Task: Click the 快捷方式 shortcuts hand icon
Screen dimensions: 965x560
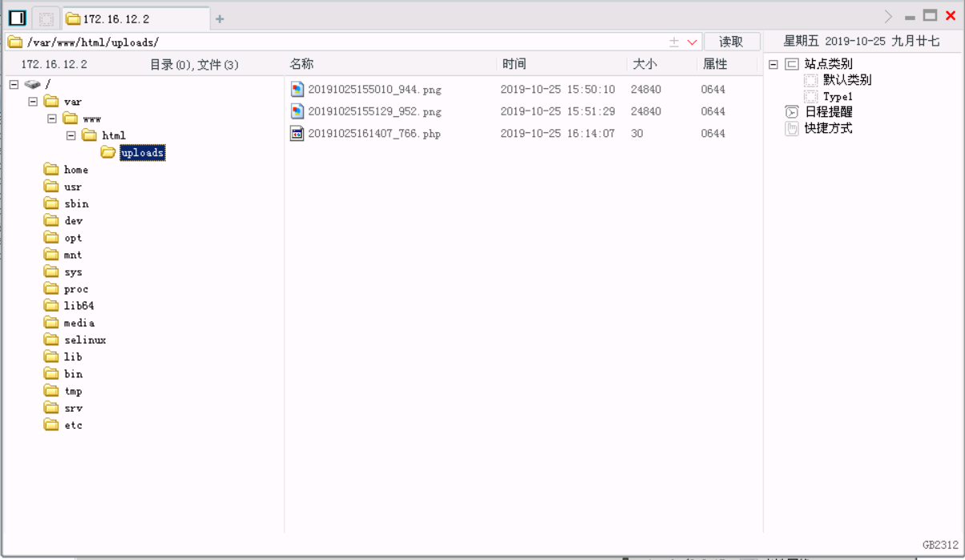Action: tap(790, 128)
